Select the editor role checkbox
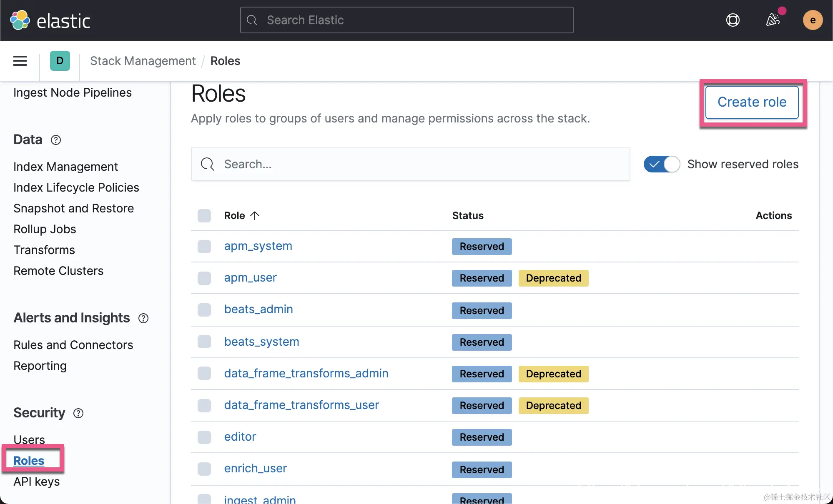The height and width of the screenshot is (504, 833). [204, 437]
